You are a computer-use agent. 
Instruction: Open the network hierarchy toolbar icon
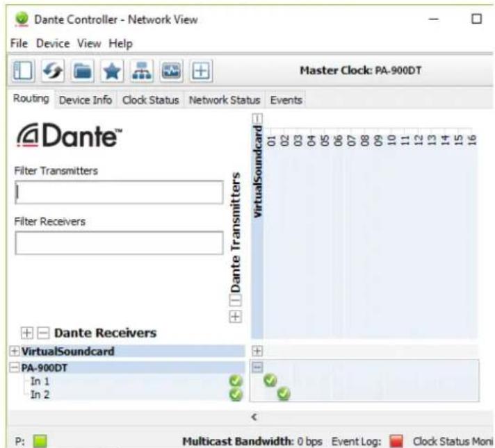tap(141, 70)
